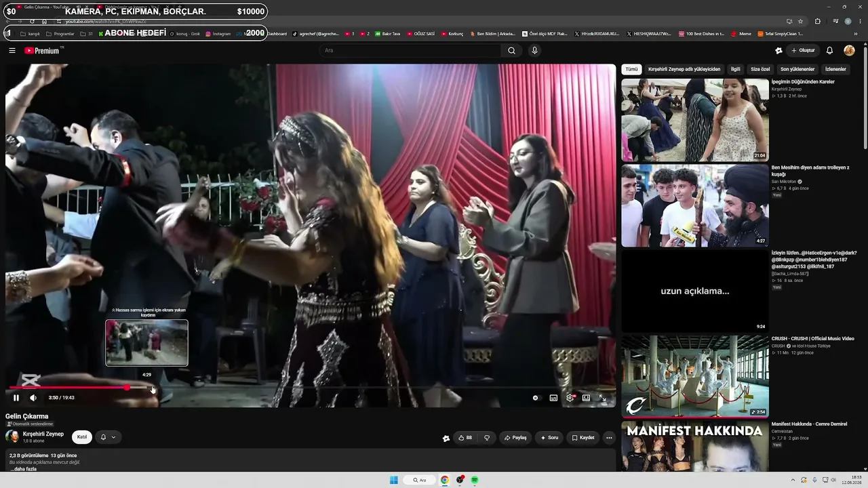Image resolution: width=868 pixels, height=488 pixels.
Task: Open the Instagram bookmark
Action: [218, 33]
